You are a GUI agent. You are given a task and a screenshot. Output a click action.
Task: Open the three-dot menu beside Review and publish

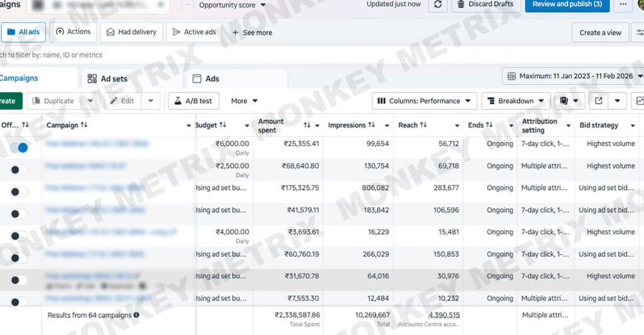(x=623, y=4)
